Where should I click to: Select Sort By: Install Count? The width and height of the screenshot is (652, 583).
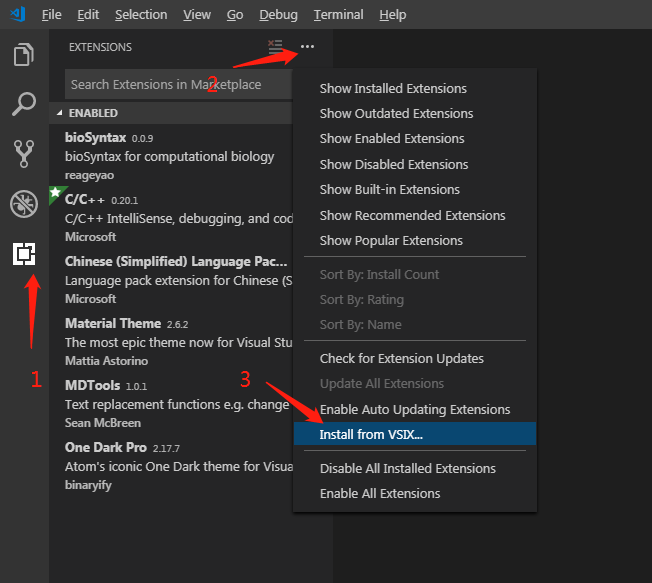[x=415, y=274]
